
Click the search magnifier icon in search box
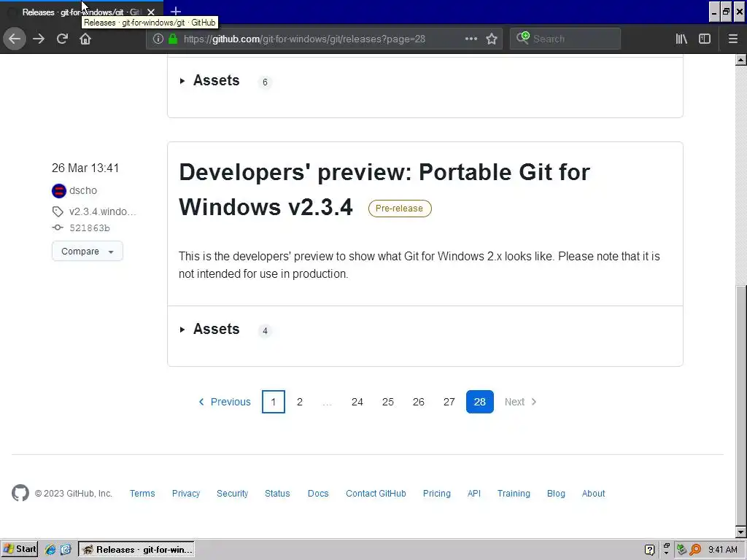tap(522, 38)
